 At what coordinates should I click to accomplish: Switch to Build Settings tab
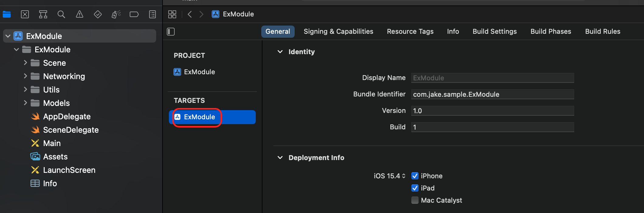495,32
